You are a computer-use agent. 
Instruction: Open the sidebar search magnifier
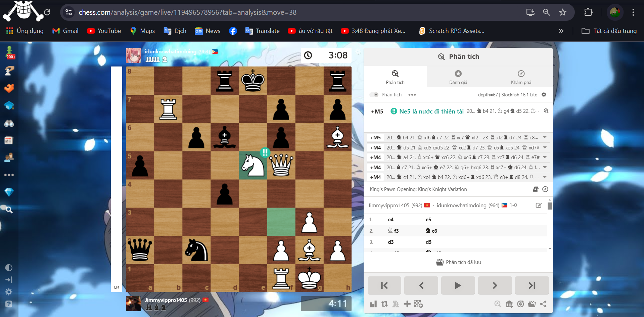(9, 210)
